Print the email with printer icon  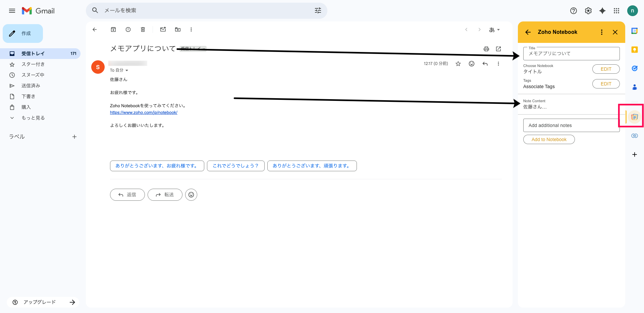point(486,49)
